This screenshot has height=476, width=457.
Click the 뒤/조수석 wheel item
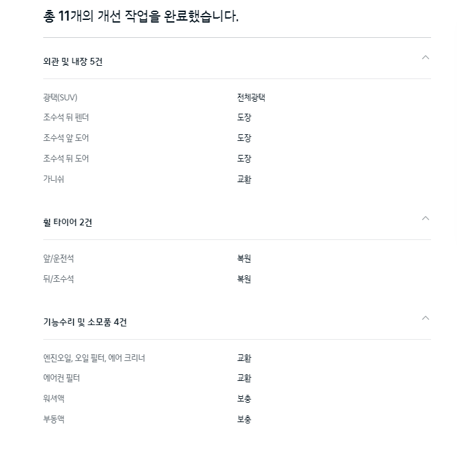click(59, 279)
